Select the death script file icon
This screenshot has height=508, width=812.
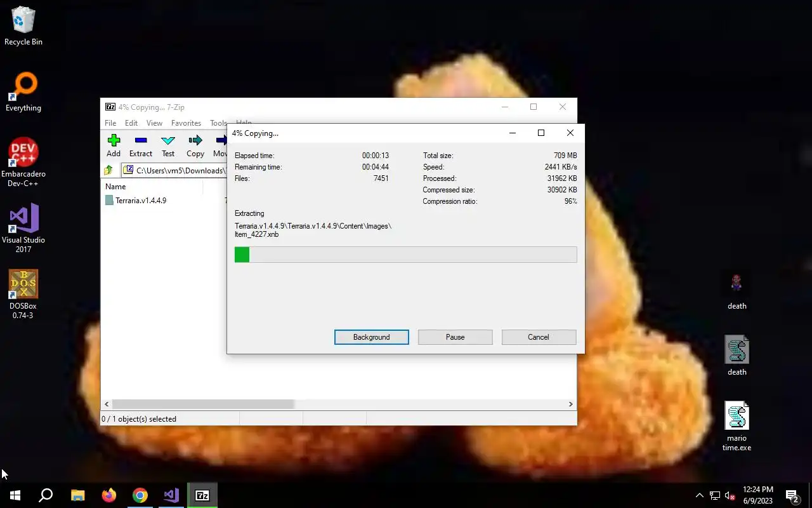737,356
